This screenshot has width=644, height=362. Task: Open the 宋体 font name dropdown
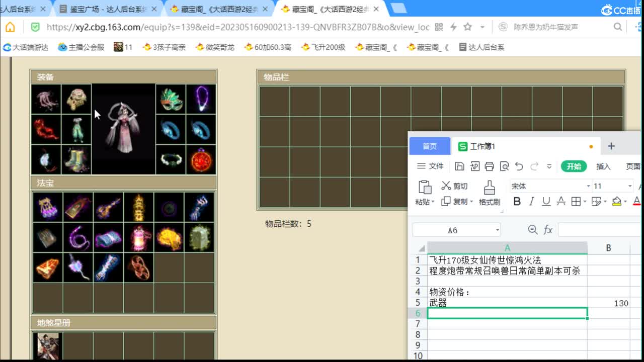click(588, 186)
